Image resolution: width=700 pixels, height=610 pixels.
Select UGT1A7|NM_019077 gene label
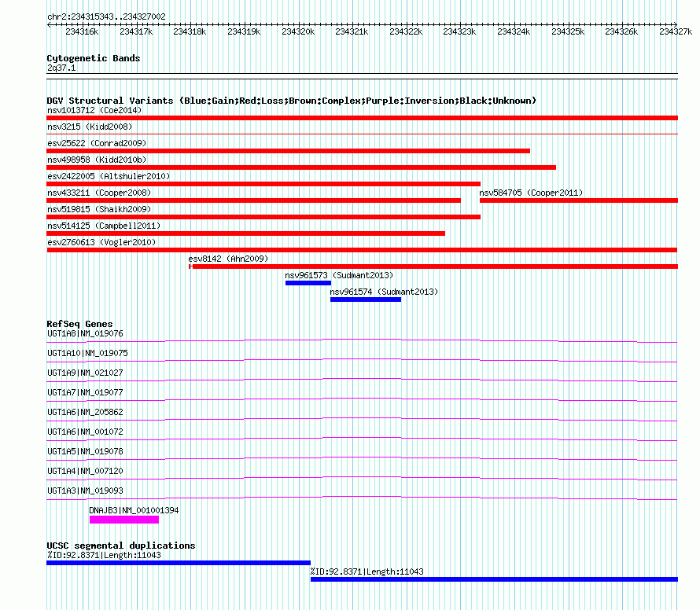click(85, 393)
